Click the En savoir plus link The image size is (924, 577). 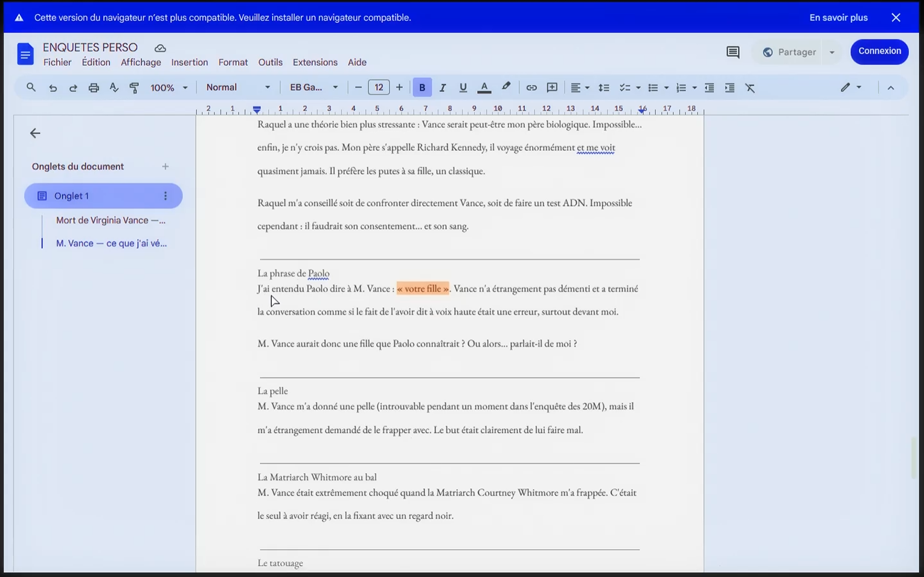[x=838, y=18]
